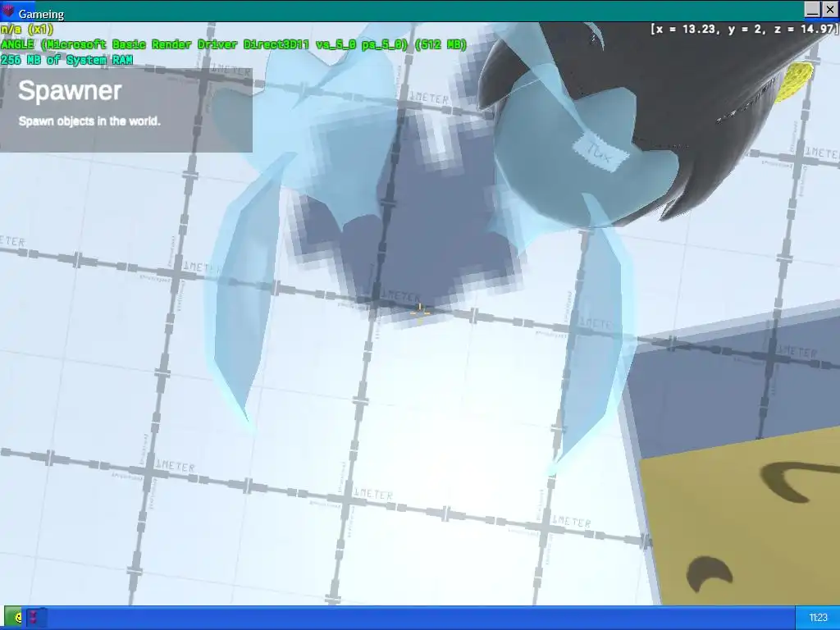
Task: Click the Gameing window title icon
Action: (x=8, y=11)
